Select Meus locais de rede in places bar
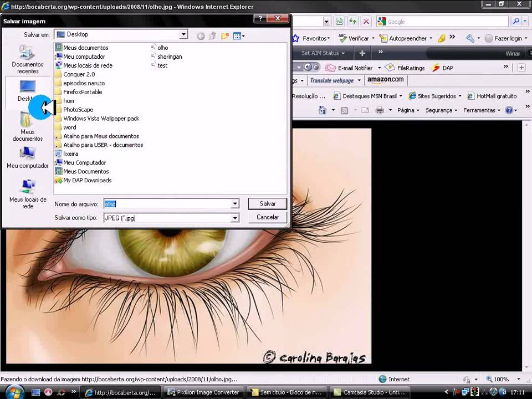This screenshot has height=399, width=532. [x=28, y=194]
